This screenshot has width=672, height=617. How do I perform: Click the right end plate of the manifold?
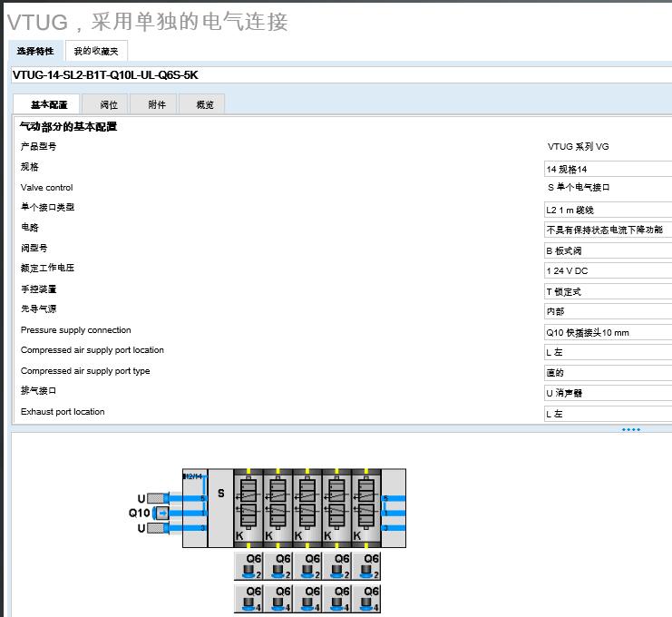click(x=394, y=508)
